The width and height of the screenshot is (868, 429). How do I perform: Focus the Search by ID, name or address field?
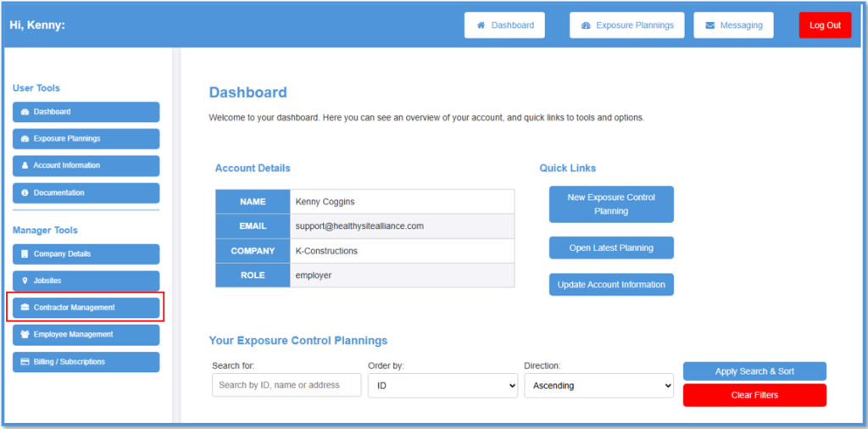pos(287,385)
